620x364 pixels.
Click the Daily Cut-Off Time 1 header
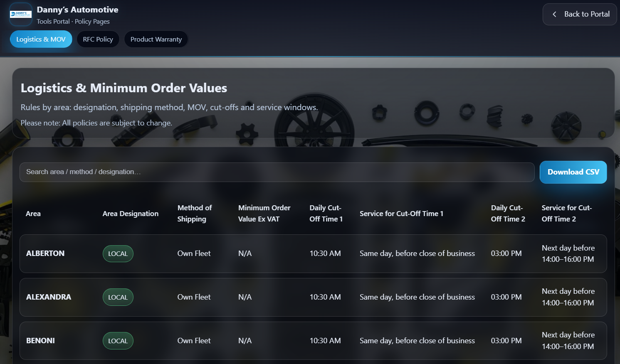click(x=326, y=213)
